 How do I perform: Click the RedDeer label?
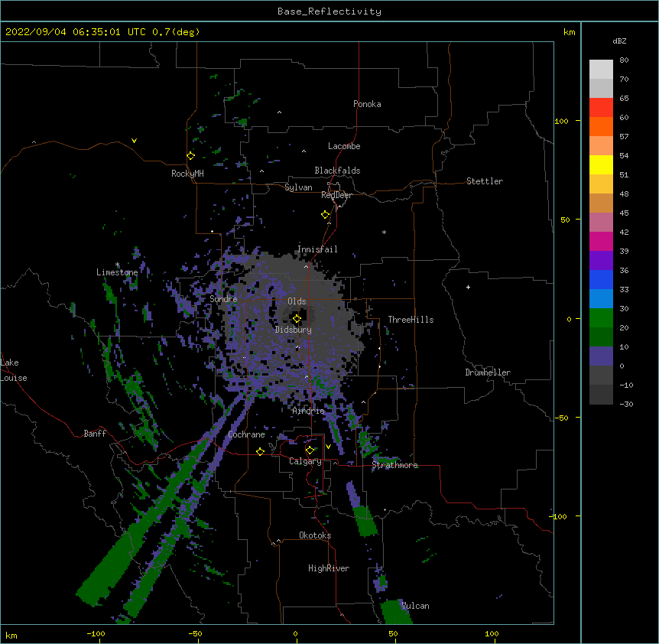tap(336, 195)
